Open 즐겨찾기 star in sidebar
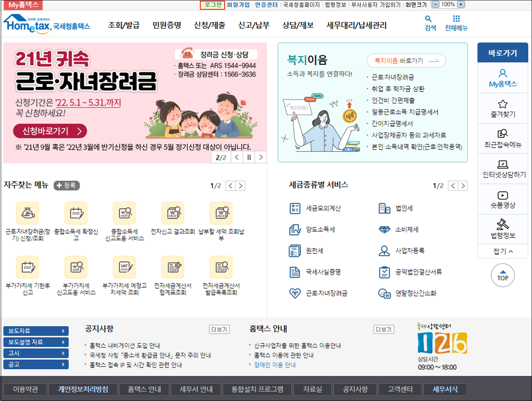The image size is (532, 401). click(503, 108)
